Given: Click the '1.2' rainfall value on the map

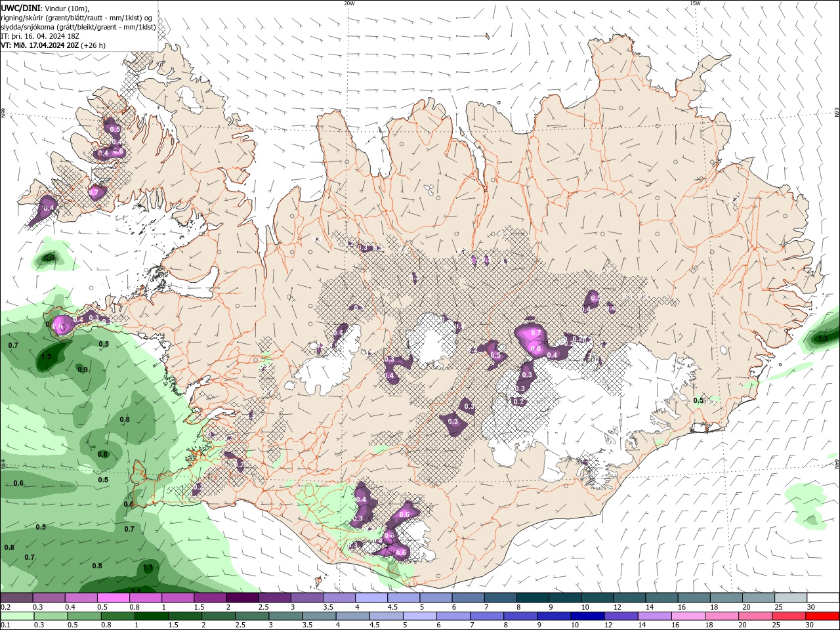Looking at the screenshot, I should point(823,339).
